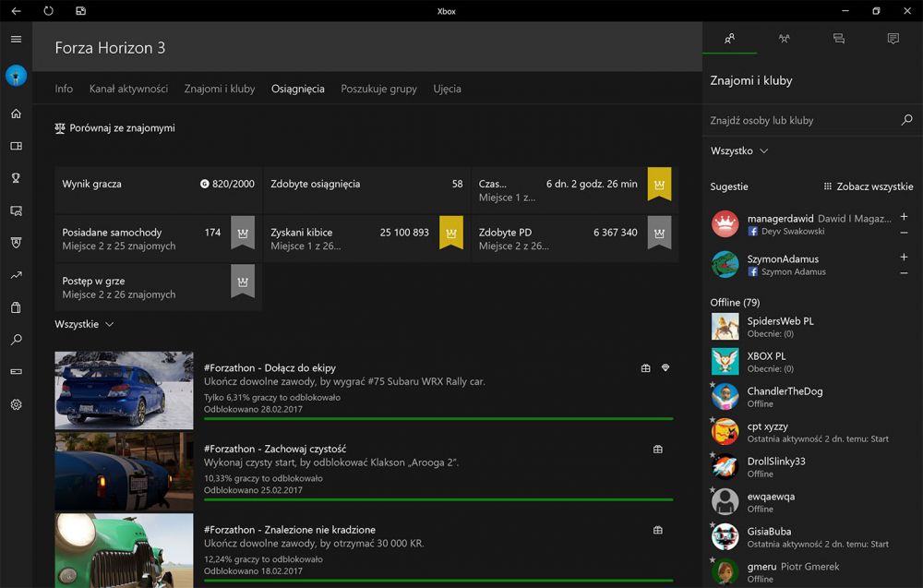Select the Activity alerts icon in right panel
This screenshot has height=588, width=923.
[x=893, y=38]
